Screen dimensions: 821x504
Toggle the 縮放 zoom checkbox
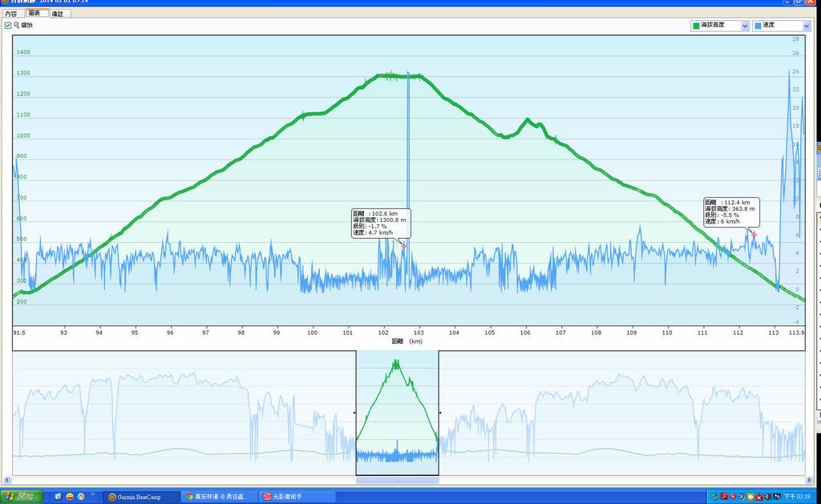[x=8, y=25]
